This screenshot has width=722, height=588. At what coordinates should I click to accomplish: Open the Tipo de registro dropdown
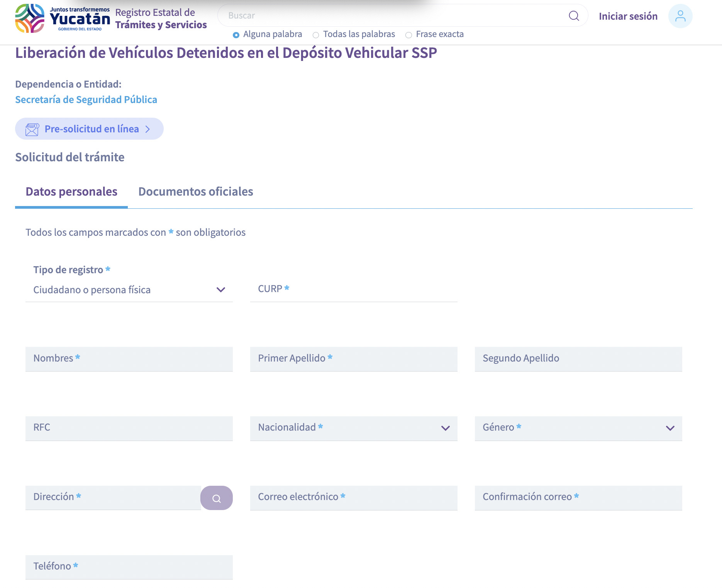[x=129, y=290]
